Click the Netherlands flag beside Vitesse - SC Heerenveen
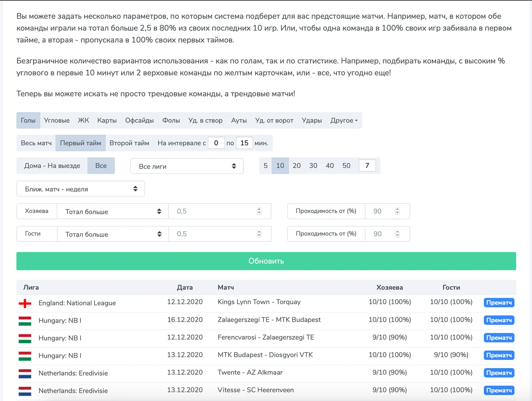This screenshot has width=532, height=401. pos(25,391)
